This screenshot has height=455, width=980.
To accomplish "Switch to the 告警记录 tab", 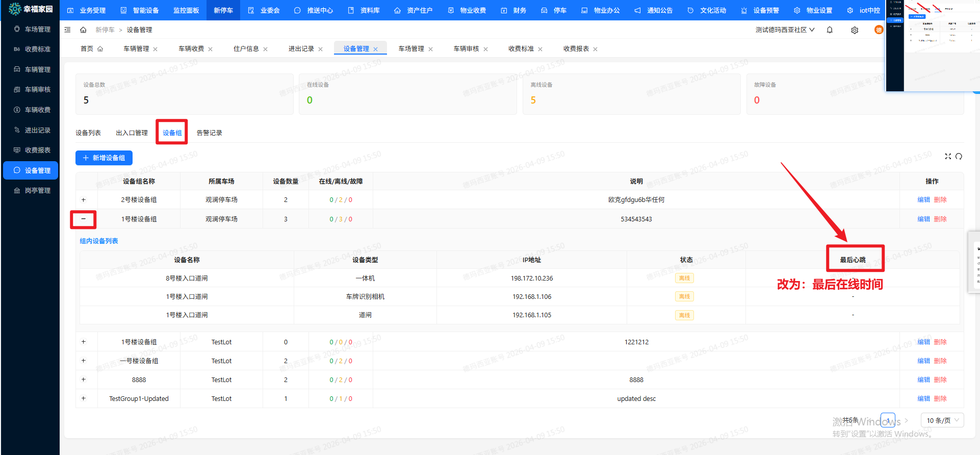I will (209, 133).
